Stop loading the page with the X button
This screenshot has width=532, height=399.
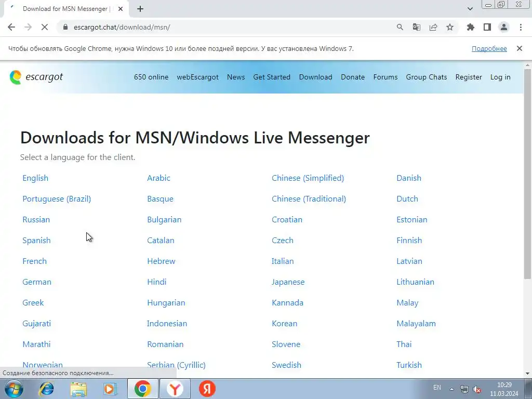[45, 27]
